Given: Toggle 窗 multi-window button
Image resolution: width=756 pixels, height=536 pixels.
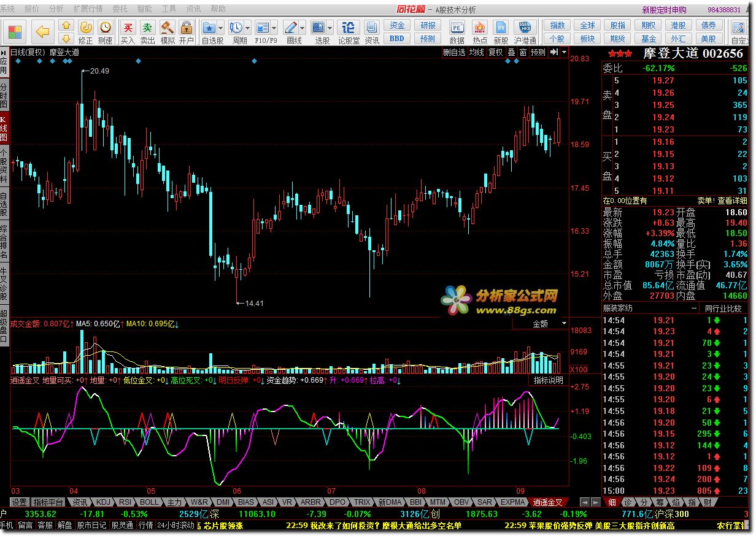Looking at the screenshot, I should (523, 52).
